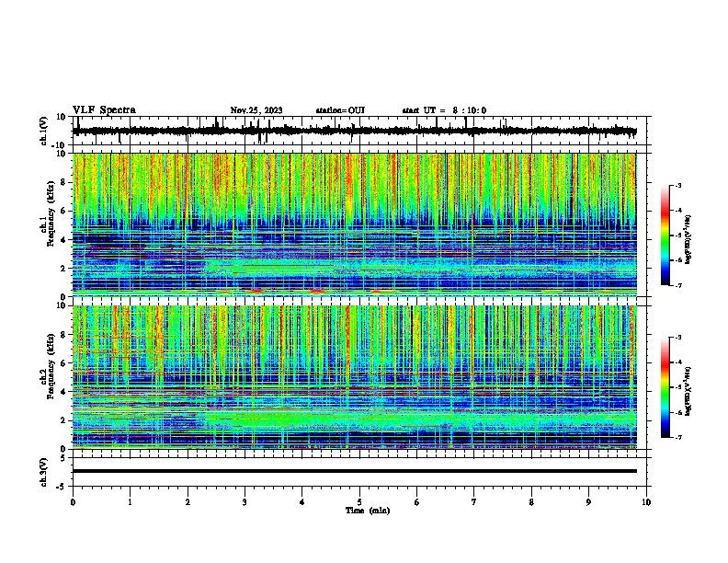728x563 pixels.
Task: Click the ch.1 voltage waveform trace
Action: pyautogui.click(x=354, y=131)
